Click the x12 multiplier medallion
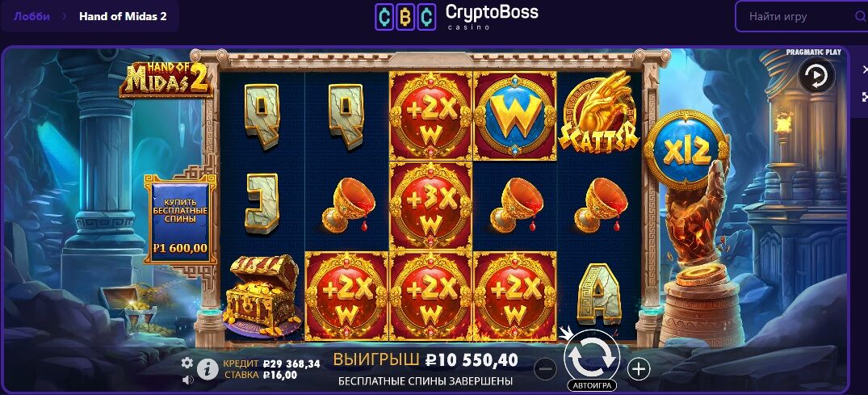This screenshot has width=868, height=395. pos(686,150)
